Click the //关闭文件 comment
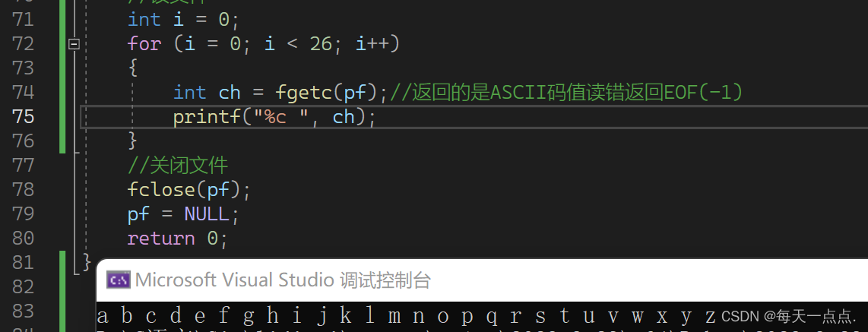Image resolution: width=868 pixels, height=332 pixels. (178, 166)
